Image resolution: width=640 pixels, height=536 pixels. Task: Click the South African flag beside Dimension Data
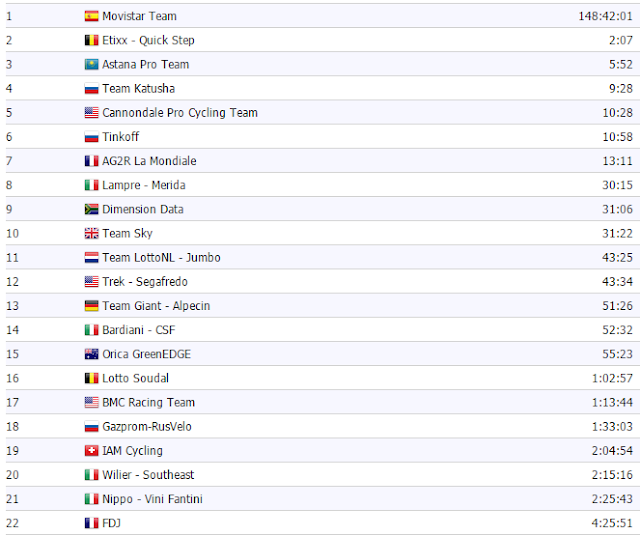pos(91,209)
